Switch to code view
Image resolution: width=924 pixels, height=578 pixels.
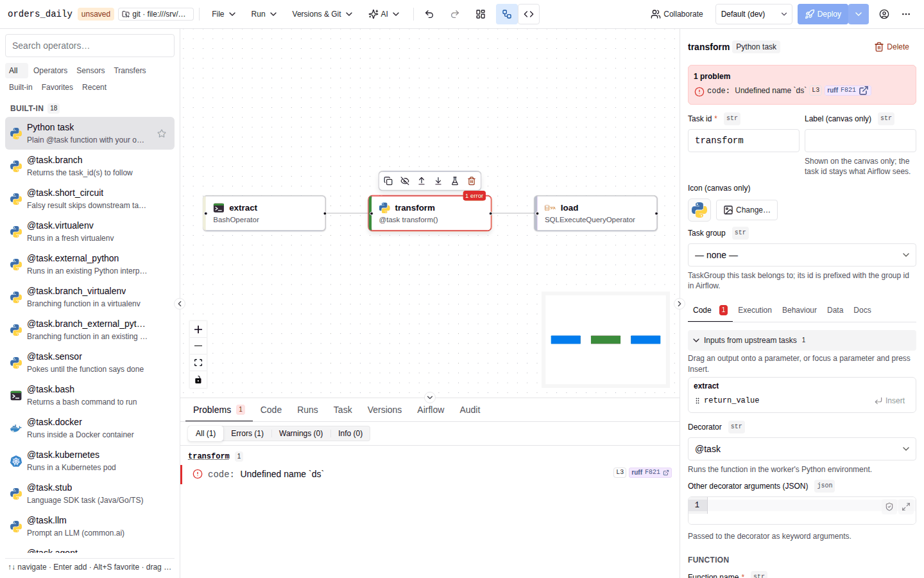pos(529,14)
